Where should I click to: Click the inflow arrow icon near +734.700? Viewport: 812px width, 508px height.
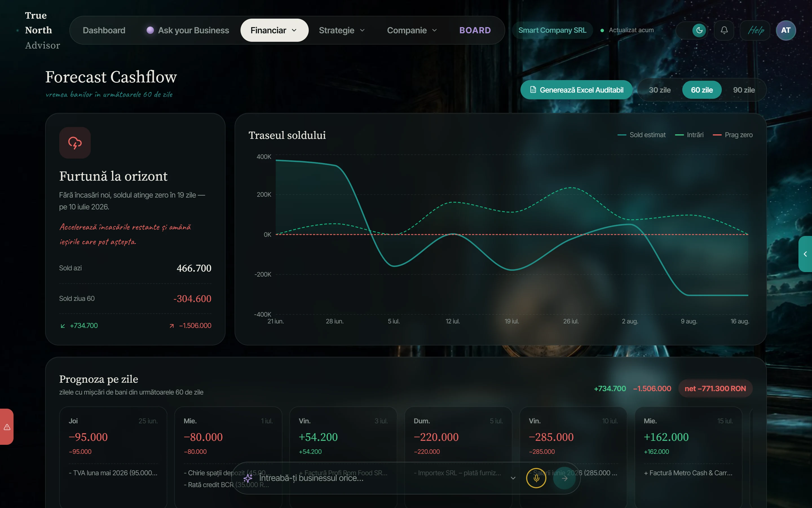[x=63, y=326]
